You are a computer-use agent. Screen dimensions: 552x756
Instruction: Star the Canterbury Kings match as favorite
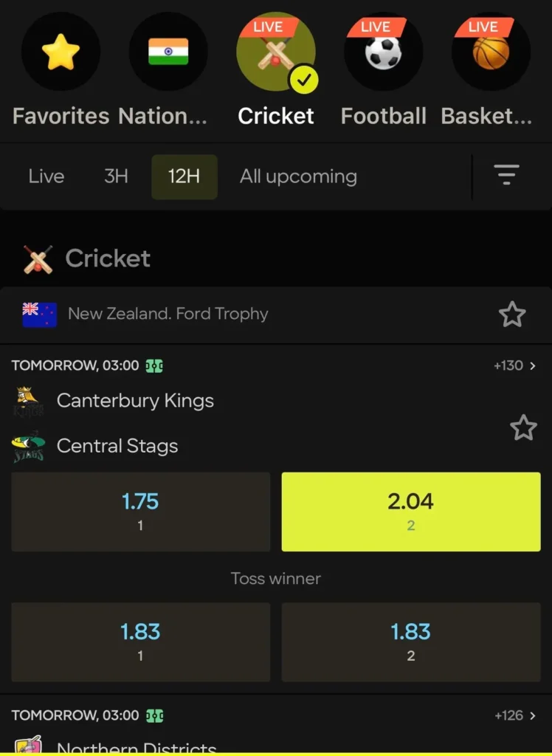pos(524,427)
